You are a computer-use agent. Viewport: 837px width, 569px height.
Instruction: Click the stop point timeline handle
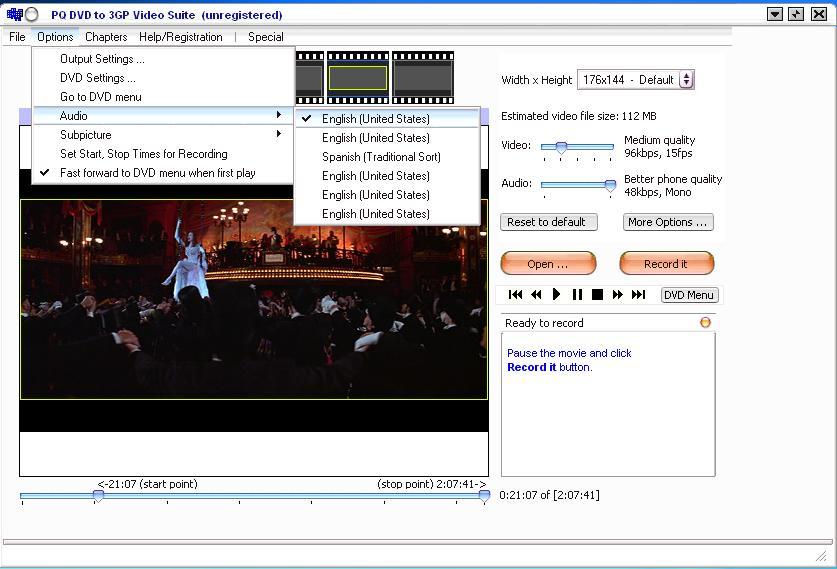pyautogui.click(x=484, y=496)
